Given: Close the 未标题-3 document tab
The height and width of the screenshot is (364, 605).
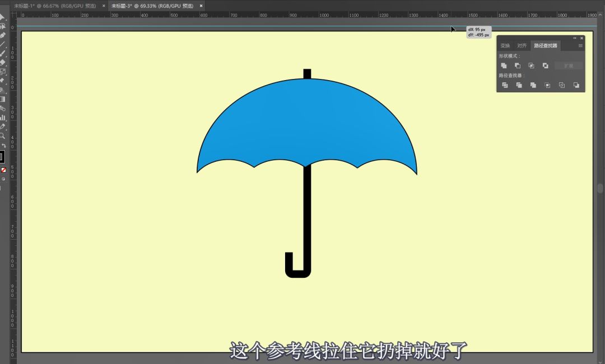Looking at the screenshot, I should 201,6.
